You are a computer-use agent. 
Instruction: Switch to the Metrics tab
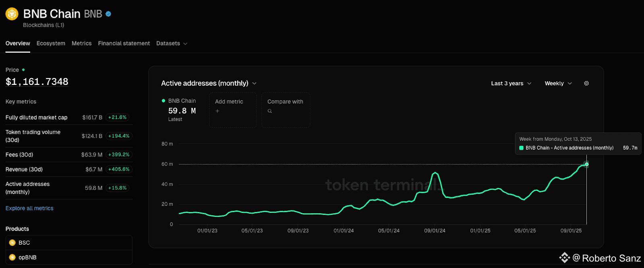(82, 43)
